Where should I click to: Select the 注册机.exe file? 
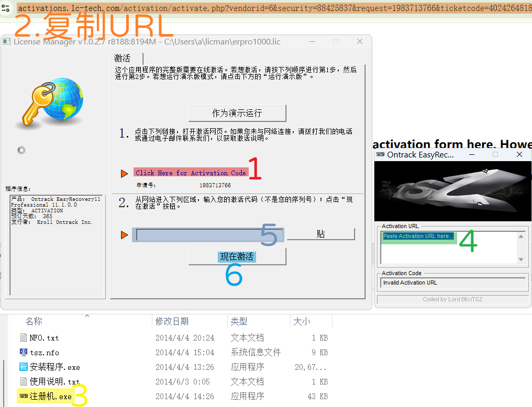[51, 396]
